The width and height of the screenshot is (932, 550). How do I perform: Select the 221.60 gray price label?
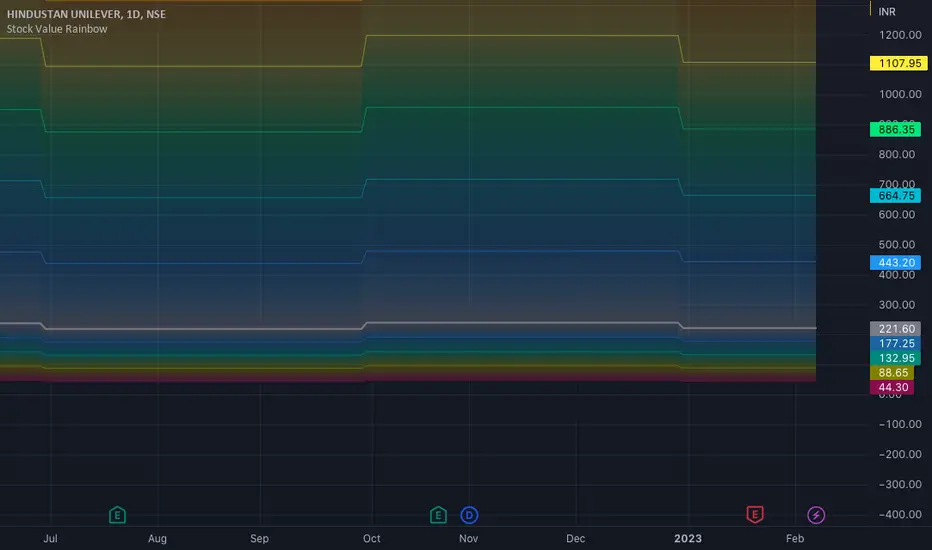pos(895,329)
